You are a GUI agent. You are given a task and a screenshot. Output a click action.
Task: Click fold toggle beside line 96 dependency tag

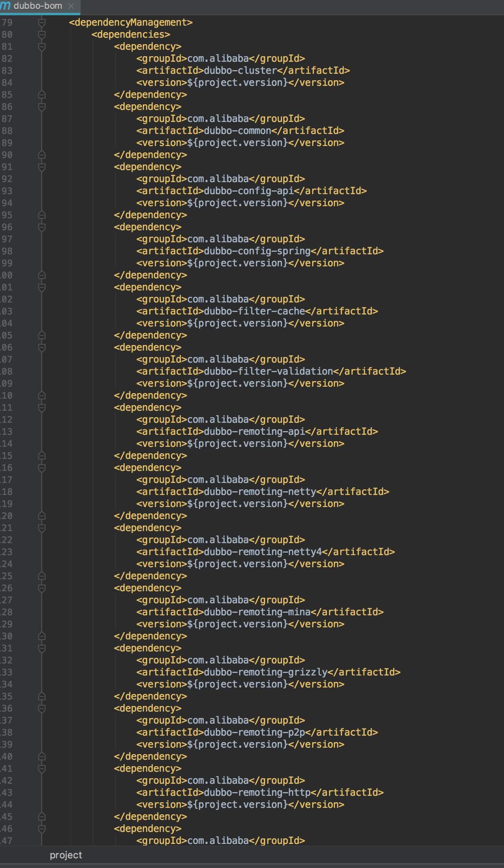pos(42,227)
